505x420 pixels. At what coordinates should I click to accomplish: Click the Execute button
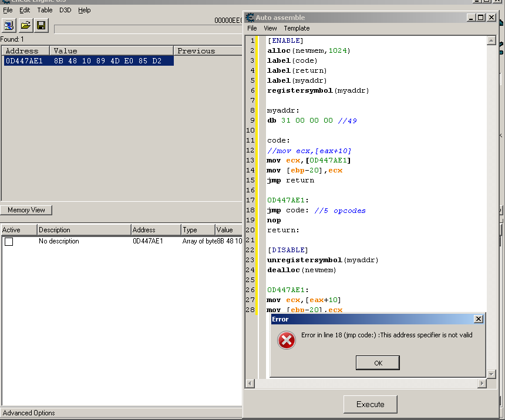point(370,404)
